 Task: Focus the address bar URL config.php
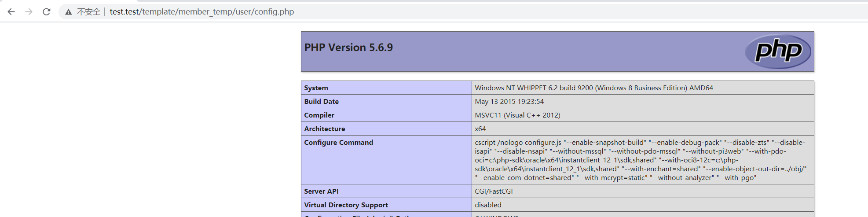coord(202,12)
